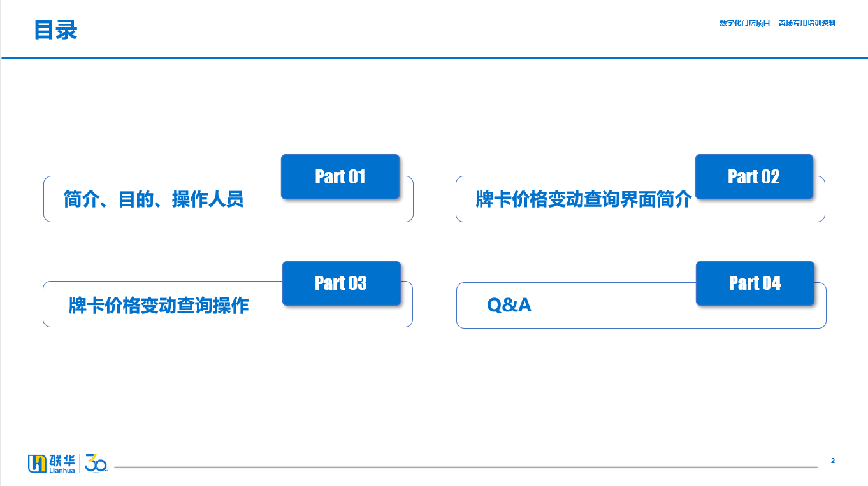
Task: Select the outlined box containing 简介、目的、操作人员
Action: (228, 199)
